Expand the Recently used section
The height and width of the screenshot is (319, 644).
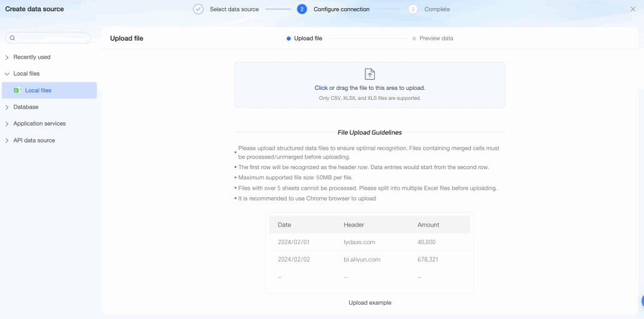pyautogui.click(x=7, y=57)
